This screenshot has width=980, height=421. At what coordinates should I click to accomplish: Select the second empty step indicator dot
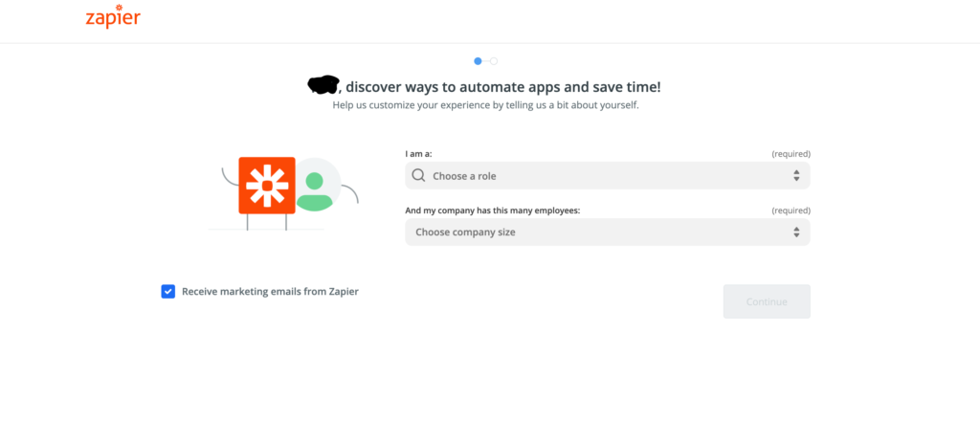tap(494, 61)
